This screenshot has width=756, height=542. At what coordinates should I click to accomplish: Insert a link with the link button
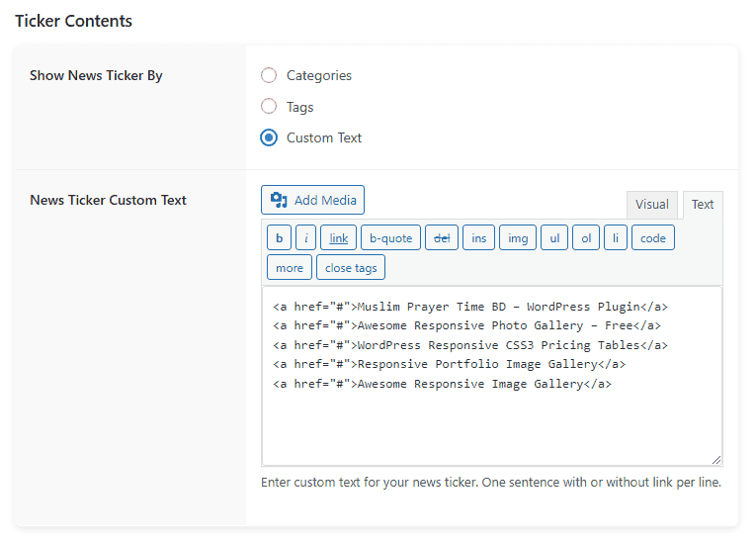click(339, 237)
